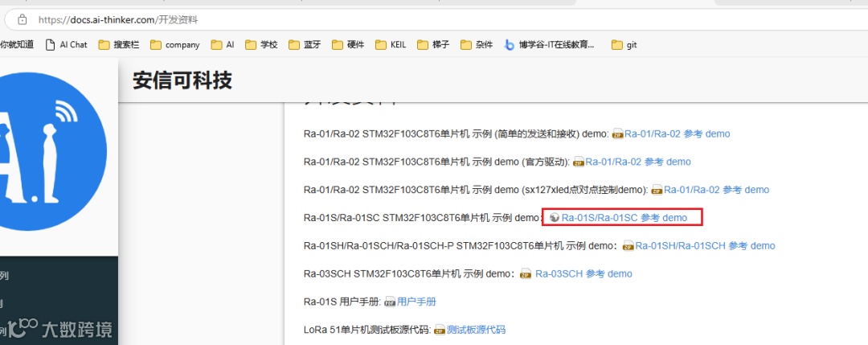Open Ra-01/Ra-02 参考 demo for 简单的发送和接收
The image size is (868, 345).
click(677, 133)
